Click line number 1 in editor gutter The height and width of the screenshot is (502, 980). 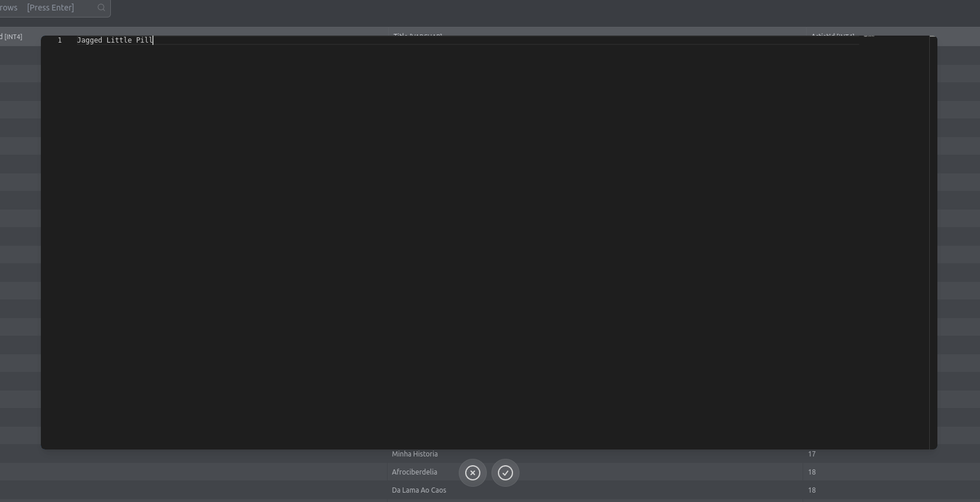tap(60, 40)
